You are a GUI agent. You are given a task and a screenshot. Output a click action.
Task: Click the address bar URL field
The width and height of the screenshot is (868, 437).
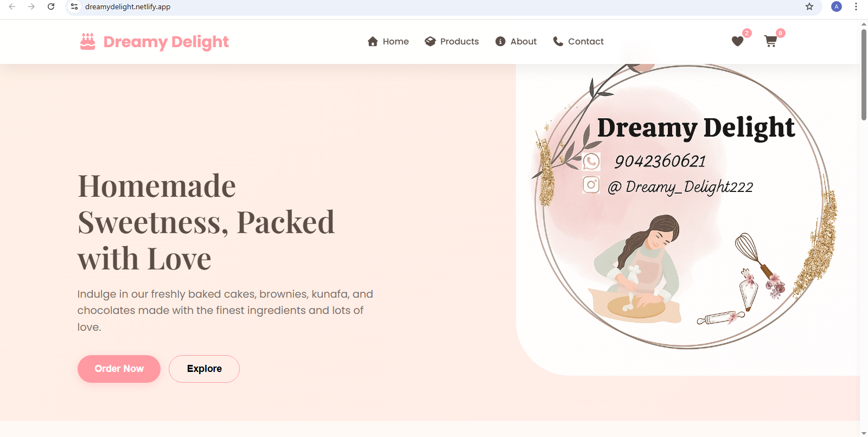pos(434,7)
